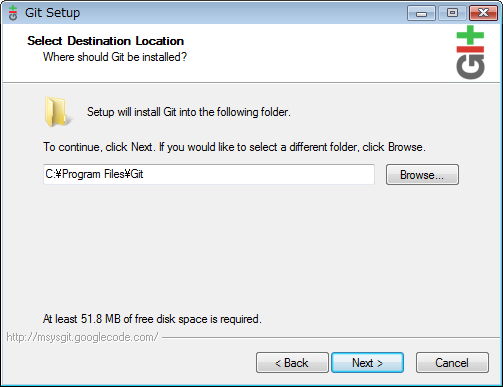The image size is (503, 387).
Task: Maximize the Git Setup window
Action: pos(452,13)
